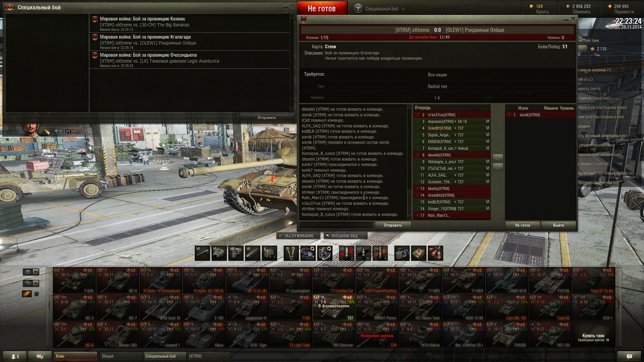
Task: Open the chat channels icon button
Action: 40,356
